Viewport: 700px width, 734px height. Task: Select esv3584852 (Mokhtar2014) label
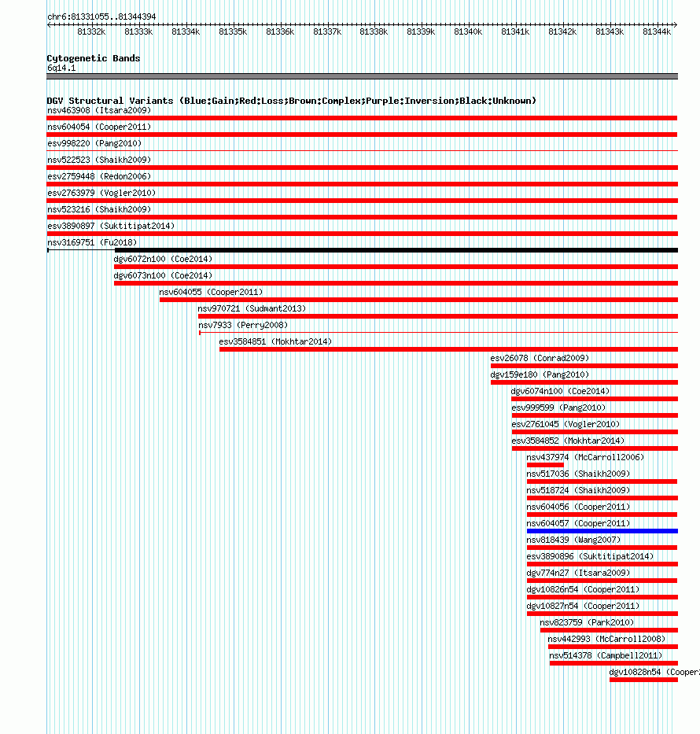tap(568, 441)
